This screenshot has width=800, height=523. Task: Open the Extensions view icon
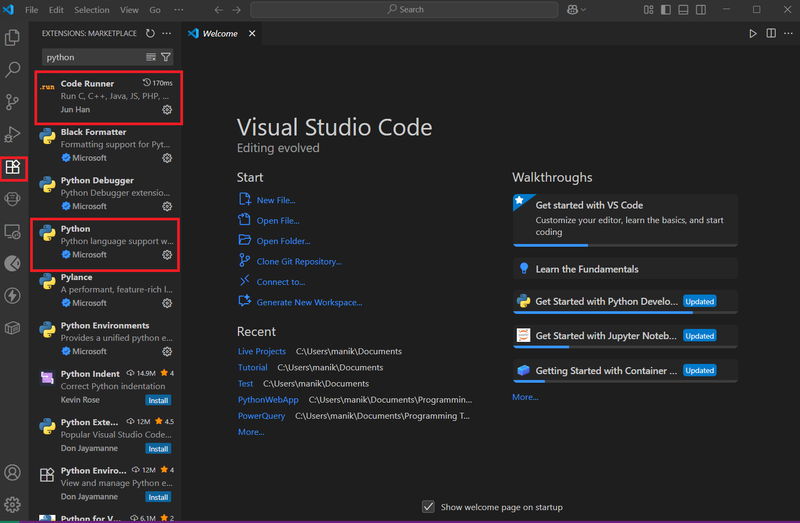tap(12, 167)
